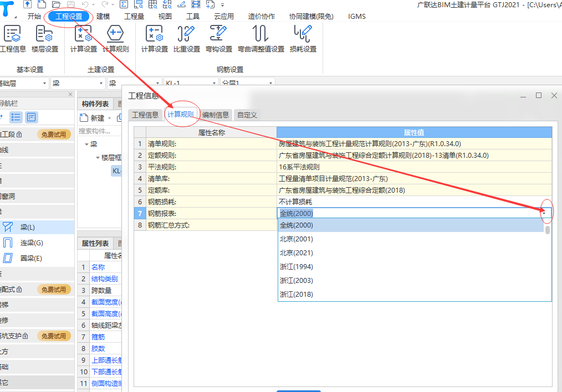Select 北京(2001) from the list
Screen dimensions: 562x392
297,239
